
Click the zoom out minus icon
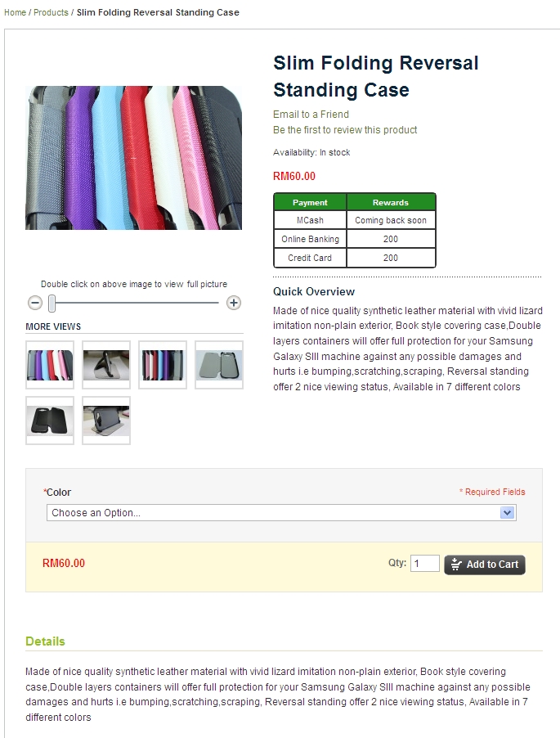pyautogui.click(x=35, y=303)
